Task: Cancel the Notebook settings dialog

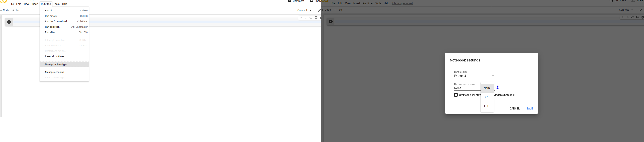Action: tap(515, 109)
